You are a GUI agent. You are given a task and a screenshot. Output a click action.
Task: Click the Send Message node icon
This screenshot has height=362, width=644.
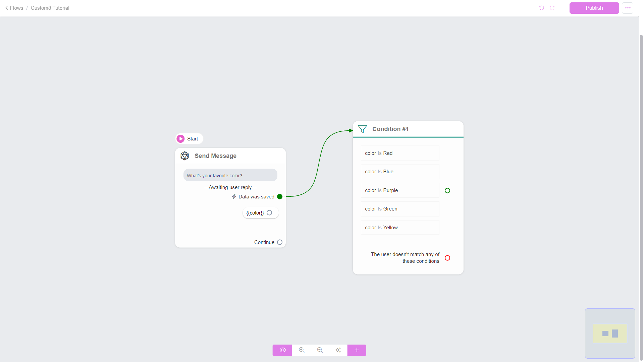[184, 156]
